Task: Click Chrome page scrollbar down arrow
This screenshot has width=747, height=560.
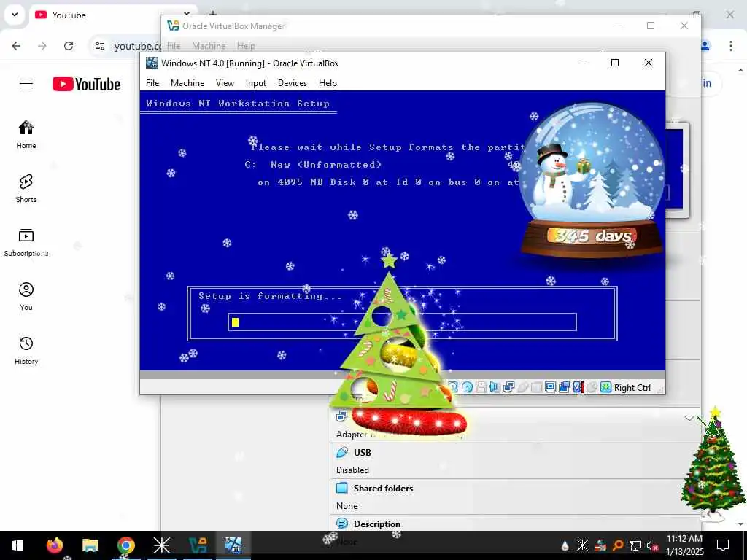Action: point(741,524)
